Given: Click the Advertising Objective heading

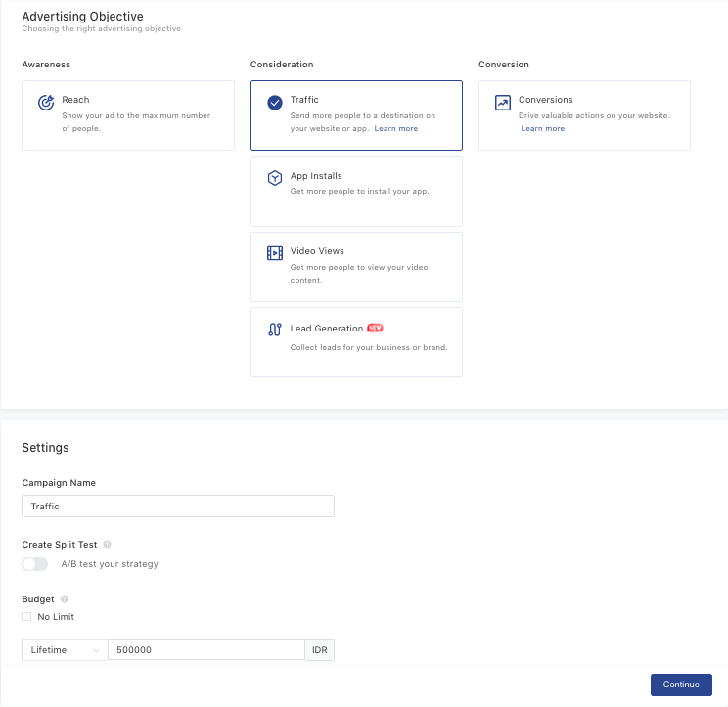Looking at the screenshot, I should pyautogui.click(x=82, y=17).
